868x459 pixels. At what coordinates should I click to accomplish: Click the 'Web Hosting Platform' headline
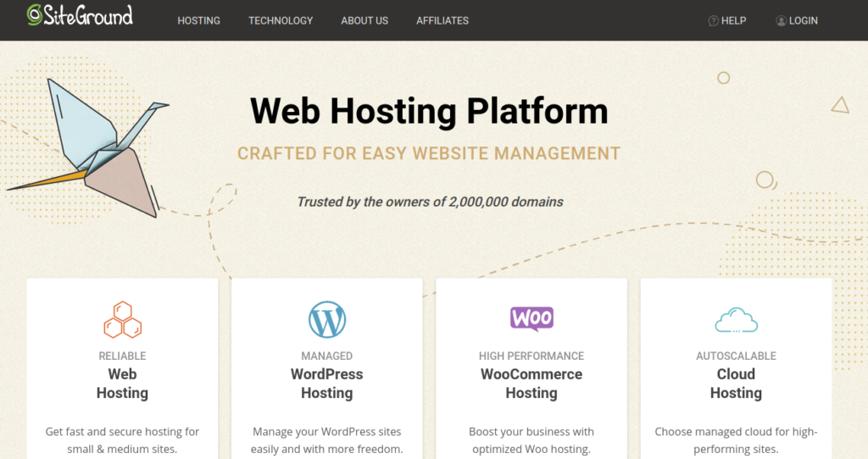[429, 111]
